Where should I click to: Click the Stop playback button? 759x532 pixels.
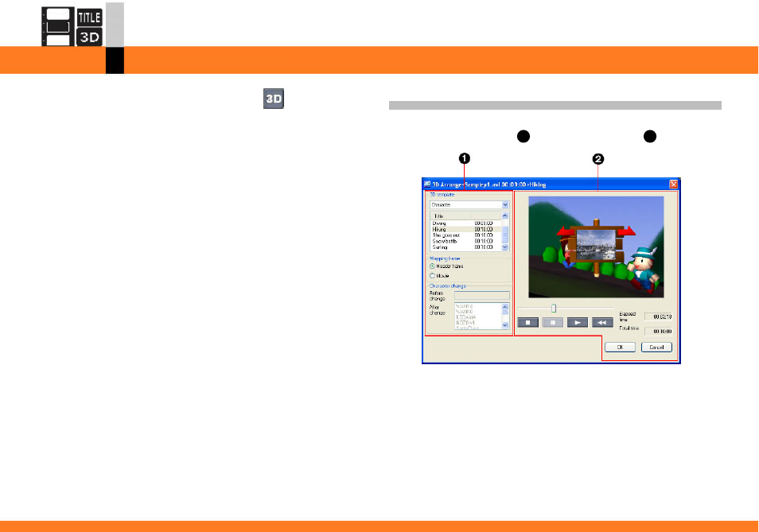coord(527,323)
